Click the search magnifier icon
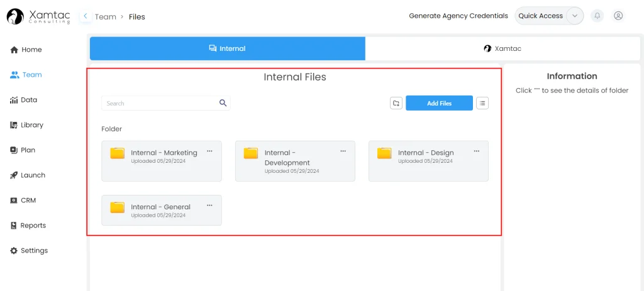The image size is (644, 291). coord(223,103)
